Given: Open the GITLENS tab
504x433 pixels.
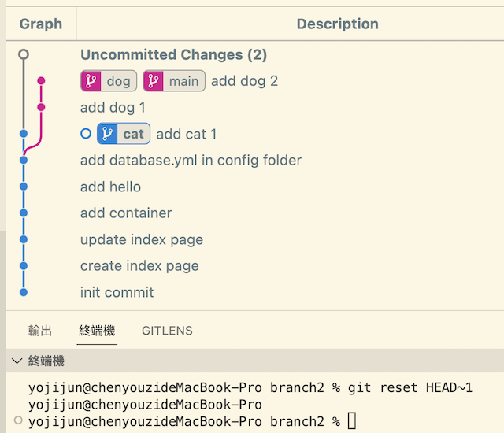Looking at the screenshot, I should (x=167, y=331).
